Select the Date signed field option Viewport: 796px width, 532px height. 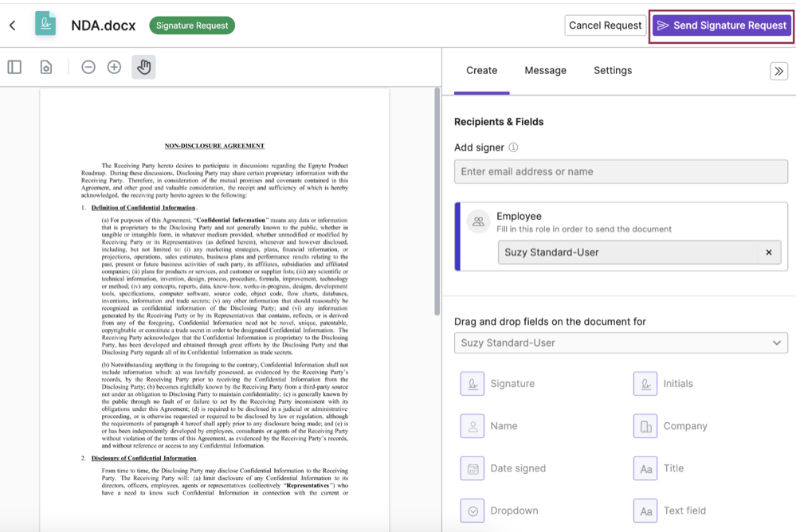pyautogui.click(x=517, y=468)
